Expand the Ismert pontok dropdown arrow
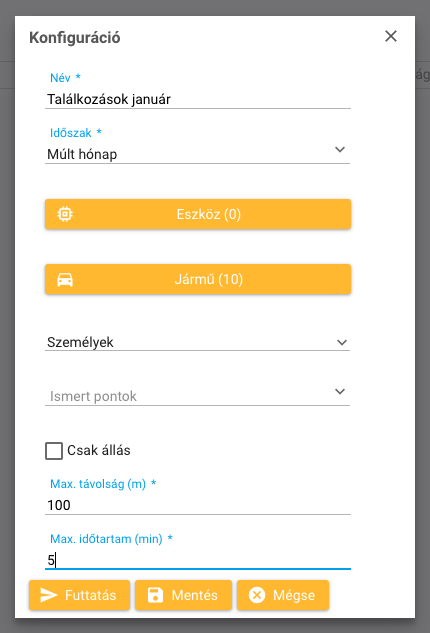This screenshot has height=633, width=430. 340,392
